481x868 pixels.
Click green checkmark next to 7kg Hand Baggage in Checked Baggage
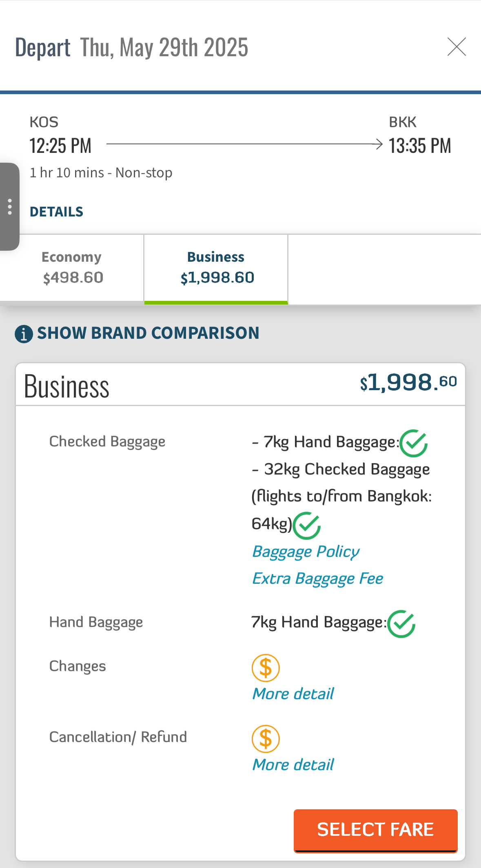(413, 443)
